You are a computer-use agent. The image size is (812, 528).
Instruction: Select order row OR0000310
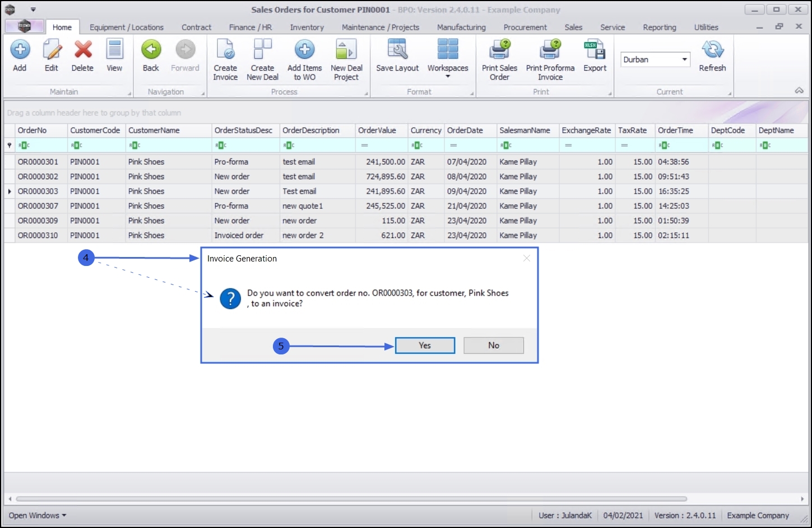click(x=406, y=235)
